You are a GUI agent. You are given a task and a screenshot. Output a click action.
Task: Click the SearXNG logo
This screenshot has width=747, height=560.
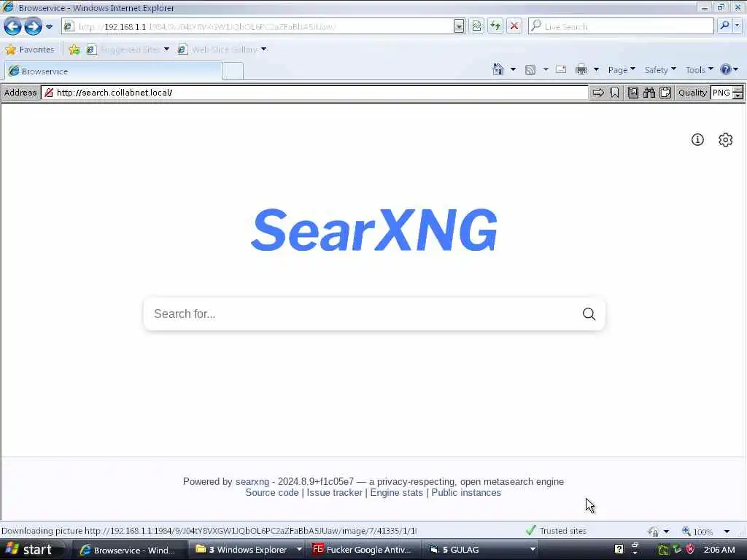pos(374,230)
